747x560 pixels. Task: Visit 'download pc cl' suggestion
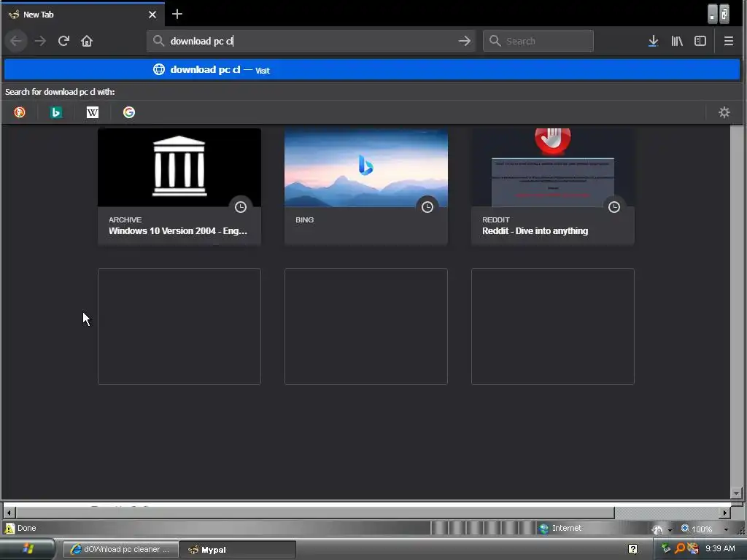[x=371, y=69]
